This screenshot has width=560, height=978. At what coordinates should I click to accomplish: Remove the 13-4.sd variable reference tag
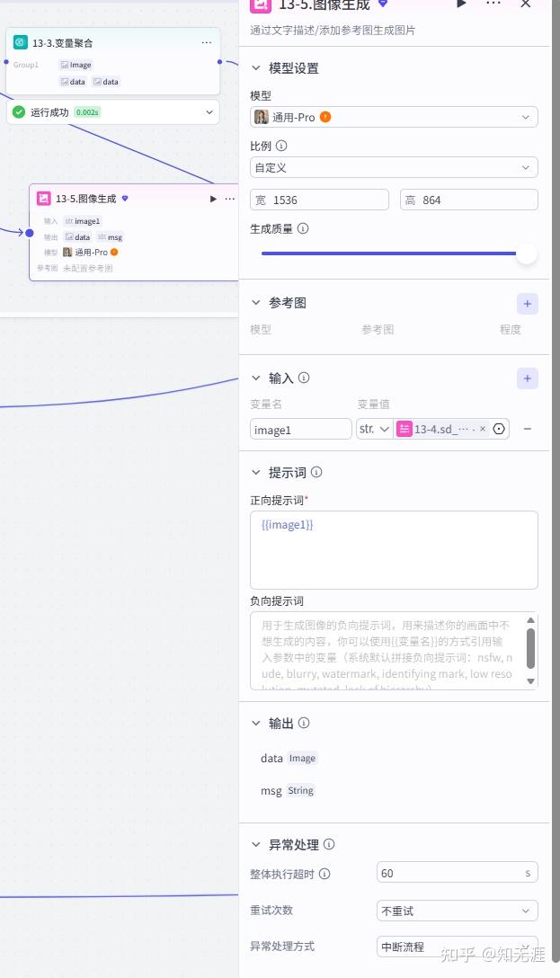click(x=482, y=429)
